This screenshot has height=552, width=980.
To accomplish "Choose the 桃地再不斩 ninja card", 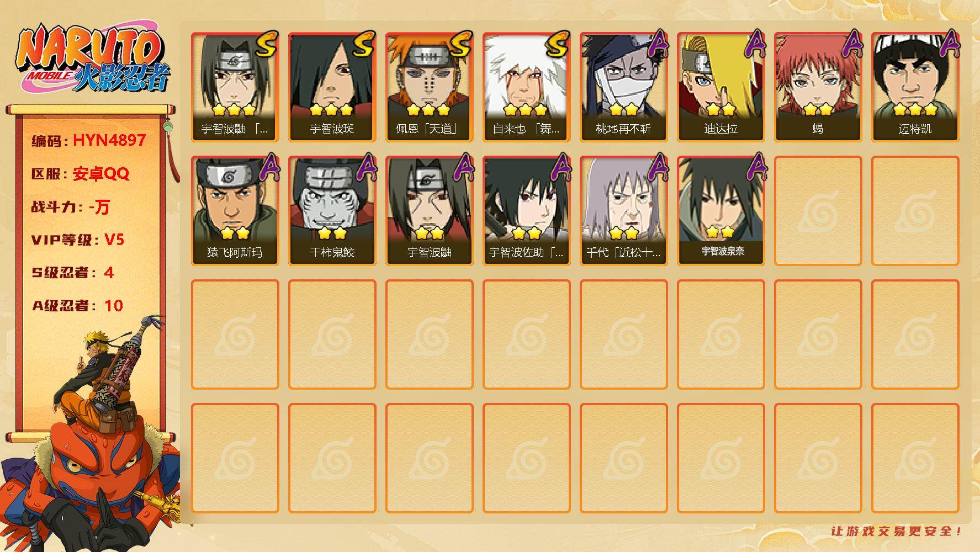I will click(623, 87).
